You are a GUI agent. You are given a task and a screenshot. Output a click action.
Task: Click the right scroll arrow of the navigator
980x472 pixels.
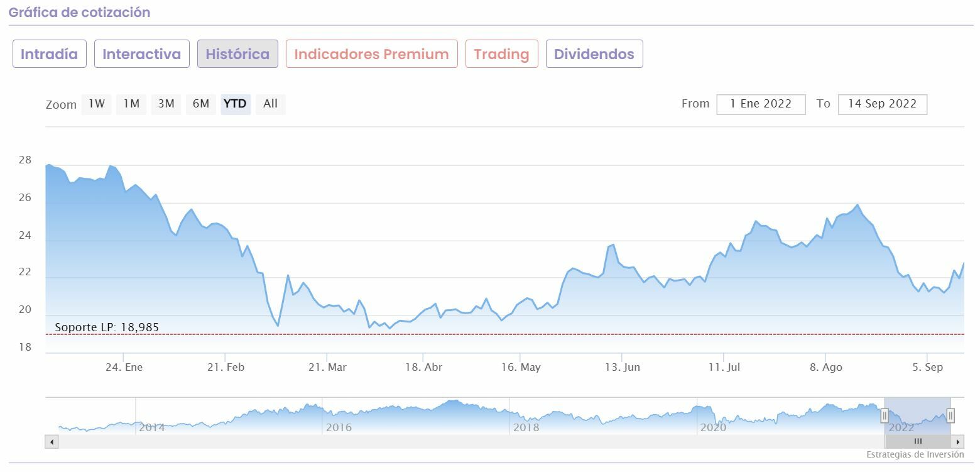tap(958, 442)
